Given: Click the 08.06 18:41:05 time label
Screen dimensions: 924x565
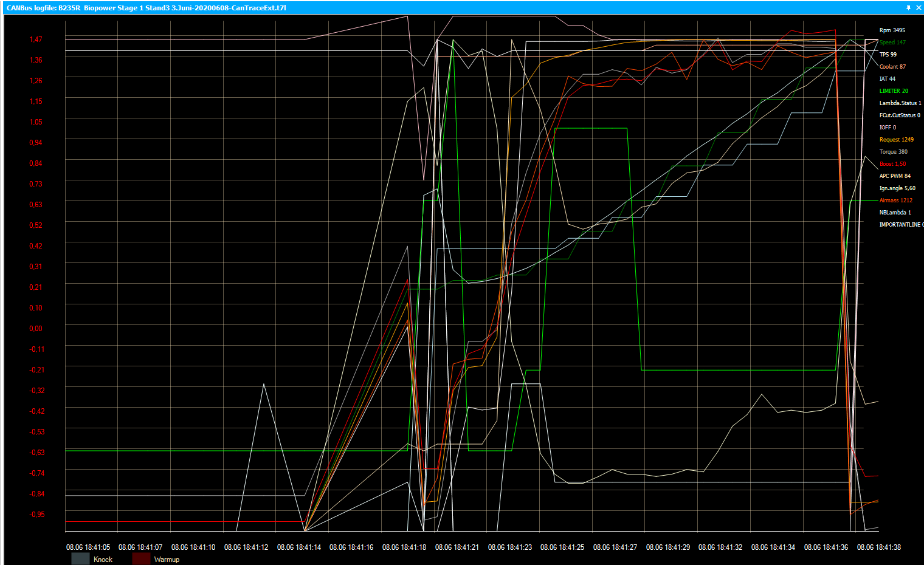Looking at the screenshot, I should point(88,547).
